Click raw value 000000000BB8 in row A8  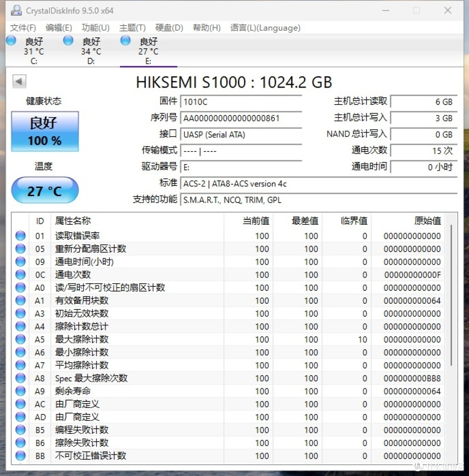(412, 378)
